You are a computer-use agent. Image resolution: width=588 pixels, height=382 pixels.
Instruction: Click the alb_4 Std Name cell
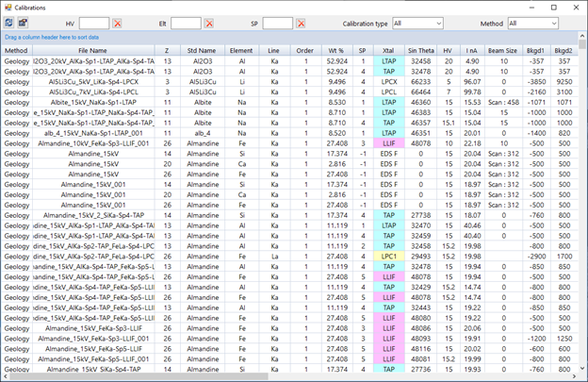tap(203, 133)
